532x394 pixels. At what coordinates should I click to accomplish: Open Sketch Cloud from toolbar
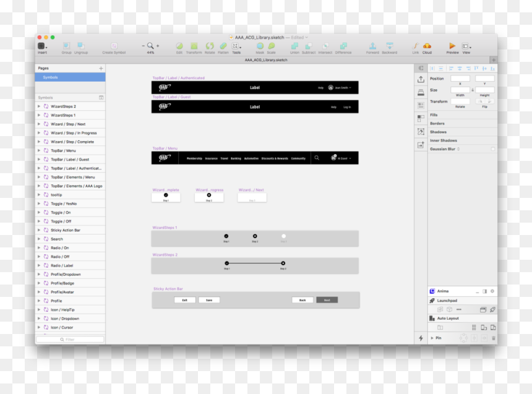[427, 46]
